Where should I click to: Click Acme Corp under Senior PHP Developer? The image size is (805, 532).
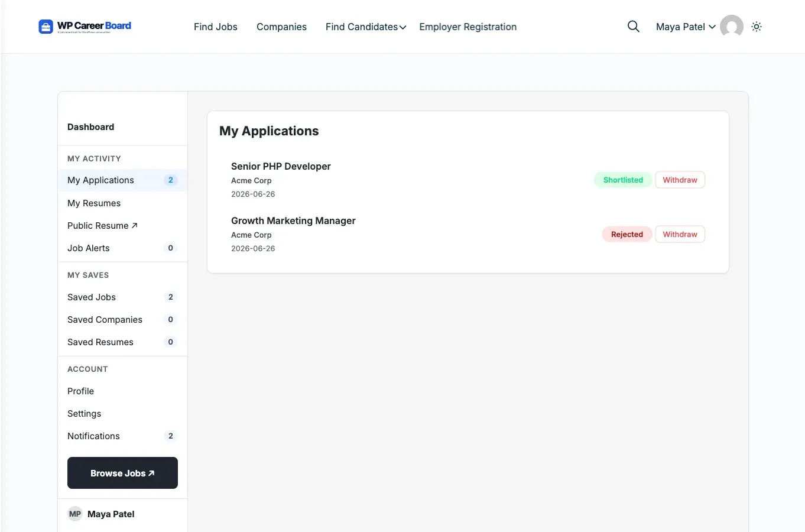[x=251, y=181]
